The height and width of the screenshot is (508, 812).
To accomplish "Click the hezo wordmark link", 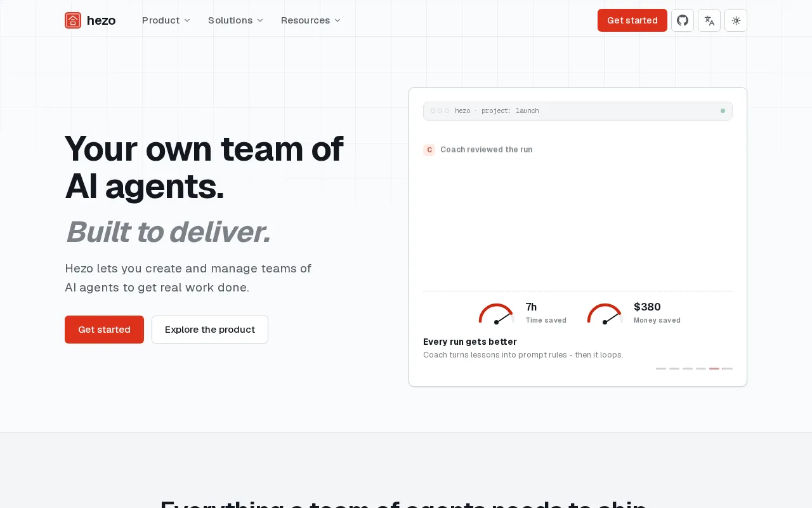I will tap(101, 20).
